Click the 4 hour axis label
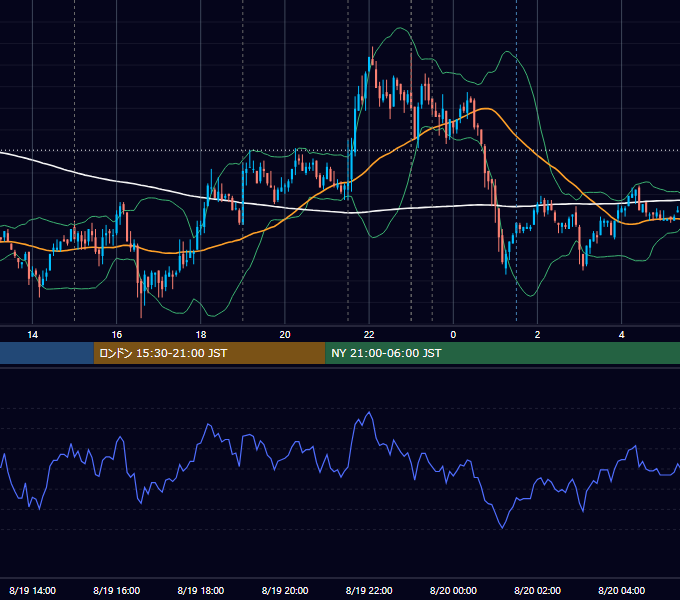680x600 pixels. [x=621, y=335]
